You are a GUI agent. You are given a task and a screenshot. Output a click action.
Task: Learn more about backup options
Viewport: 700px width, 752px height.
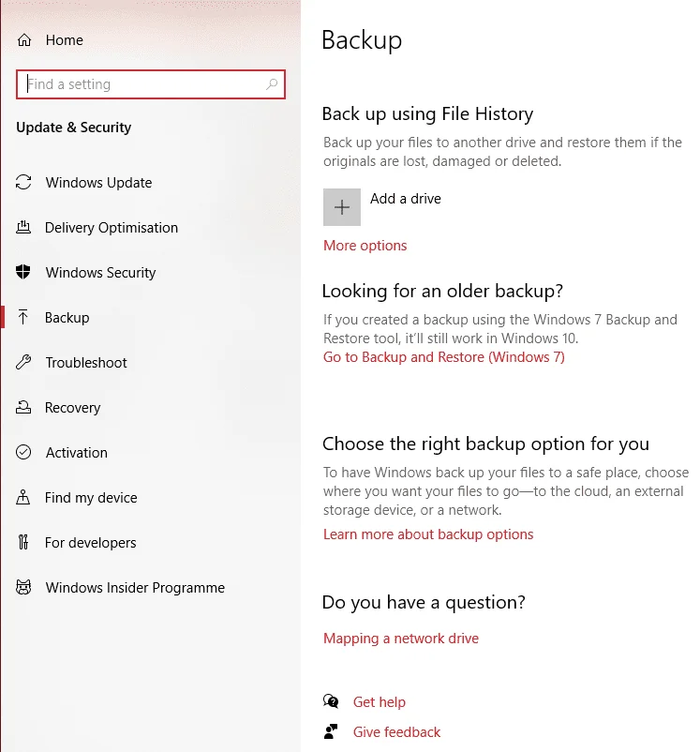(428, 534)
